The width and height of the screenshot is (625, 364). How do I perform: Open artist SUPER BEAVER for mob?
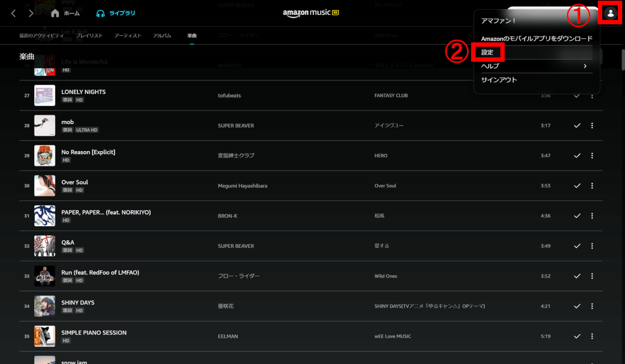(x=236, y=126)
